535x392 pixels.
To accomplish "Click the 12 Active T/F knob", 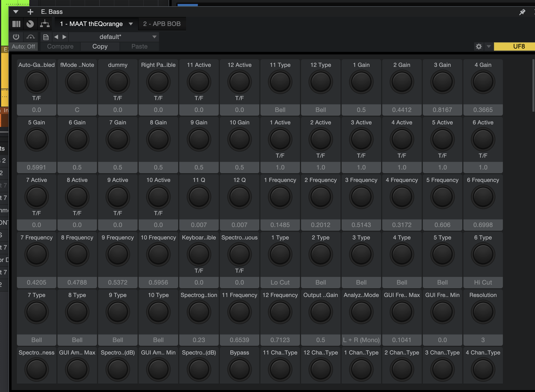I will [x=240, y=82].
